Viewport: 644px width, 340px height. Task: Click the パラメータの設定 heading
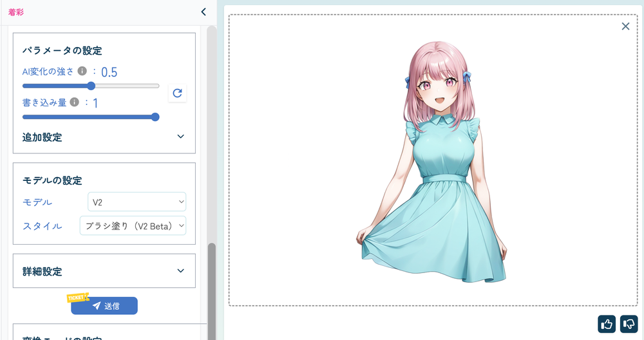point(62,50)
